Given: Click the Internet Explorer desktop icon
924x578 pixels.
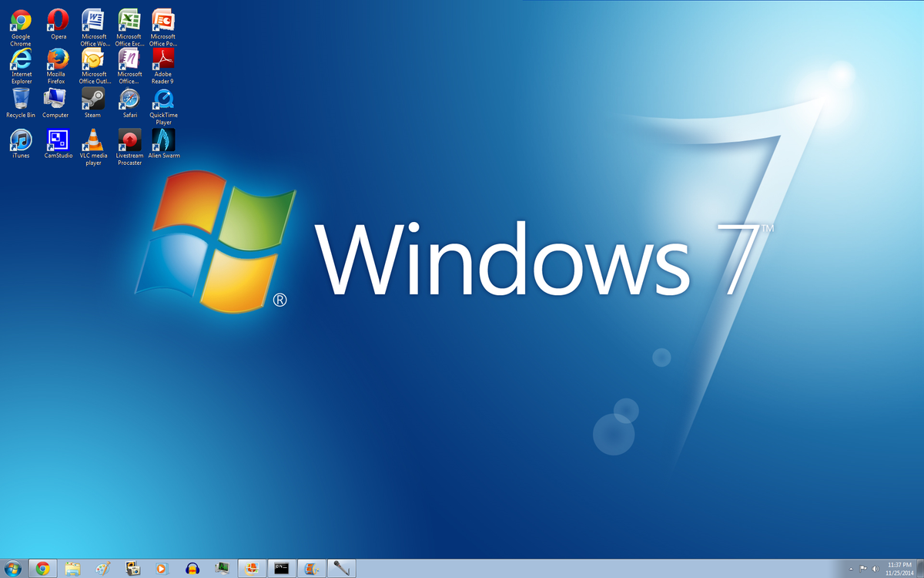Looking at the screenshot, I should pyautogui.click(x=22, y=66).
